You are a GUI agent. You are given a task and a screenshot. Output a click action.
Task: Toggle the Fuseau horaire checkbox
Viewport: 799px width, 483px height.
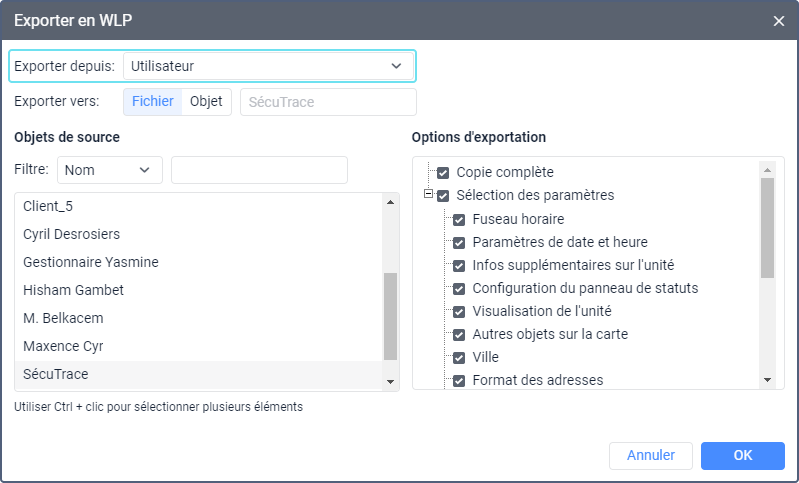459,219
